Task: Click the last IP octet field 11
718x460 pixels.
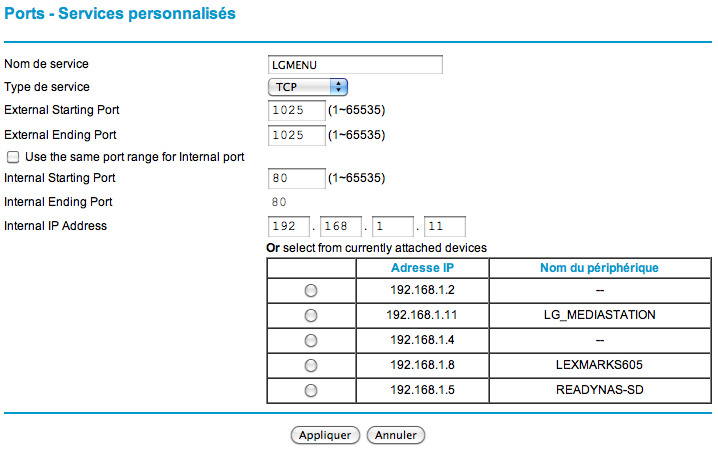Action: [445, 226]
